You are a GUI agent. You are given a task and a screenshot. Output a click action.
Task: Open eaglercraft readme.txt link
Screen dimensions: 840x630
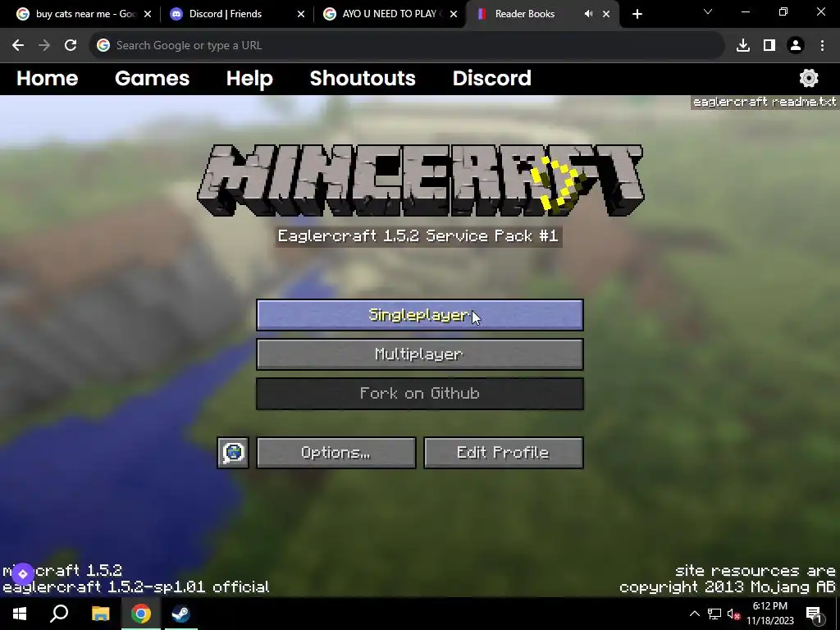tap(765, 102)
